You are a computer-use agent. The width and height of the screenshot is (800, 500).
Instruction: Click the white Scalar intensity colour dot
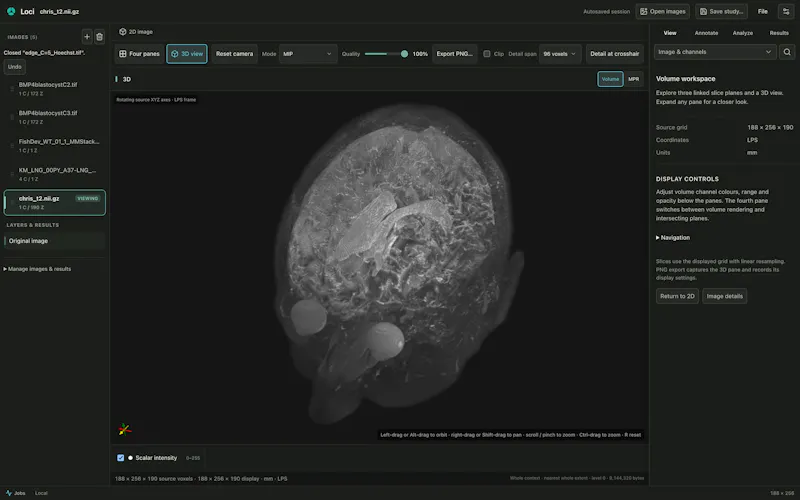click(x=131, y=458)
